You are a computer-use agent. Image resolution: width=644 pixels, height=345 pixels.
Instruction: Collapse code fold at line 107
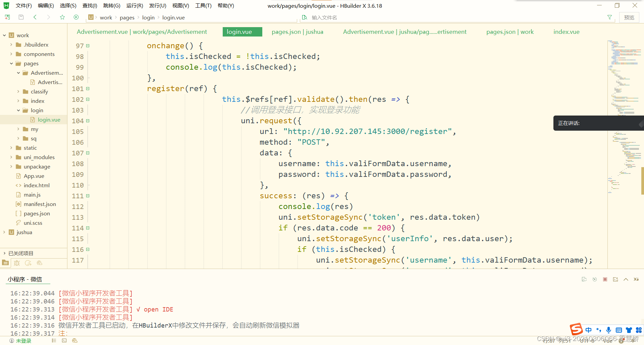pyautogui.click(x=88, y=153)
